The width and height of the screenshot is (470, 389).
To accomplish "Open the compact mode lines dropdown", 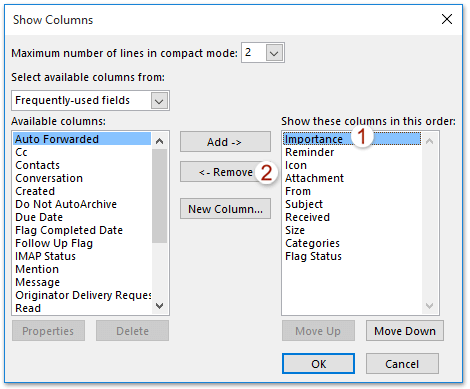I will click(274, 53).
